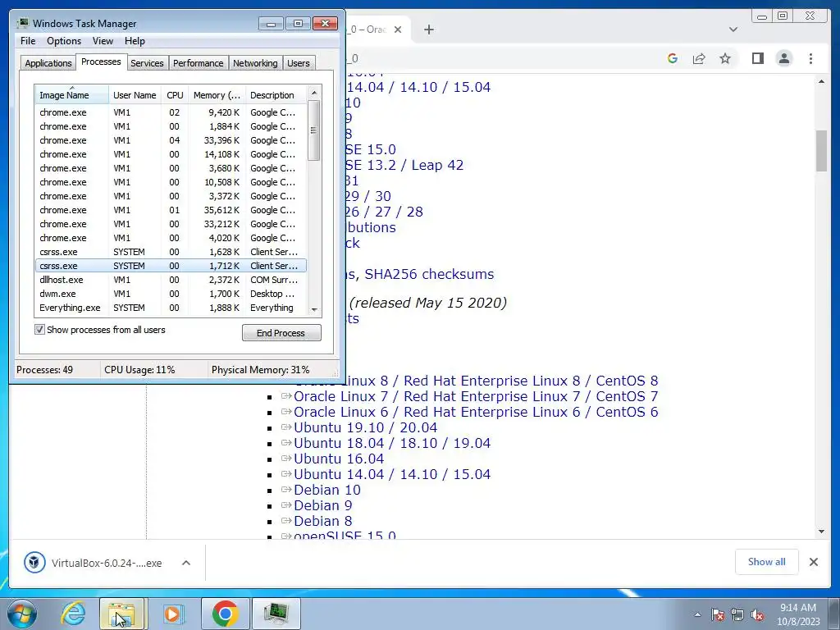Screen dimensions: 840x630
Task: Click the muted volume tray icon
Action: pyautogui.click(x=757, y=614)
